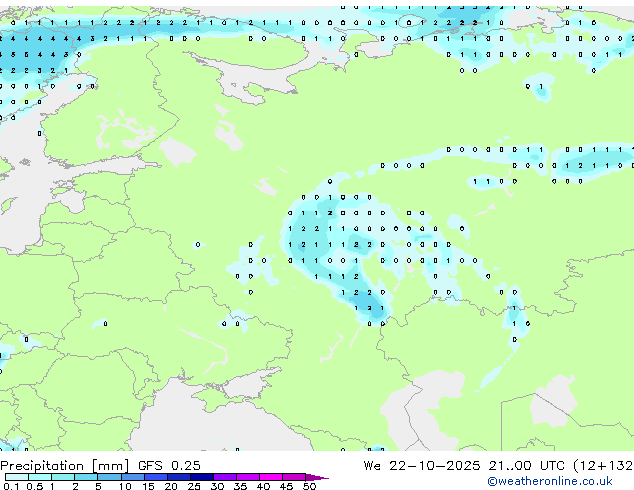Pick the 5–10 mm legend swatch
634x490 pixels.
coord(109,477)
